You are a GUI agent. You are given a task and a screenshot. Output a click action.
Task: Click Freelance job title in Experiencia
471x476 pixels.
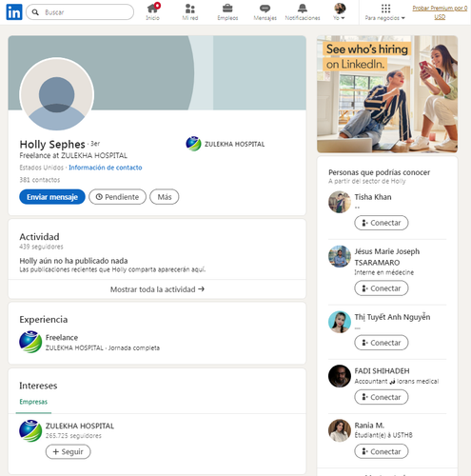coord(62,337)
